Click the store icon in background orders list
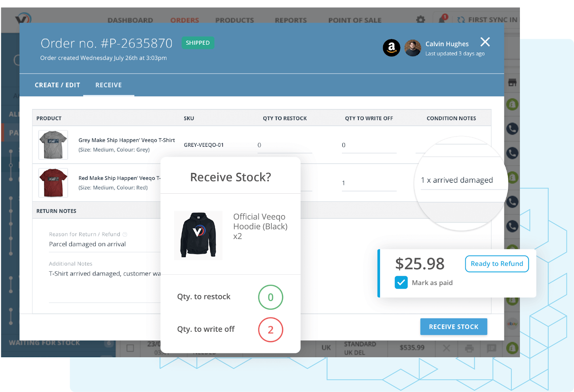The width and height of the screenshot is (574, 392). click(512, 82)
